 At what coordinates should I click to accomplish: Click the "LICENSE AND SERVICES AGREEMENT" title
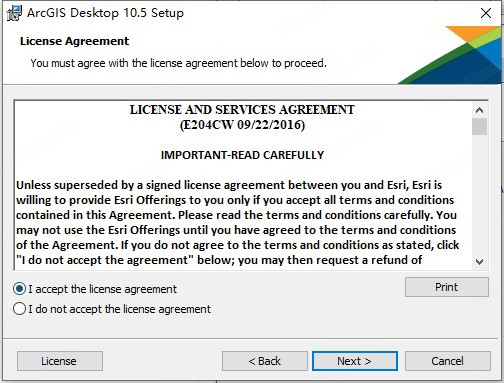click(x=242, y=110)
